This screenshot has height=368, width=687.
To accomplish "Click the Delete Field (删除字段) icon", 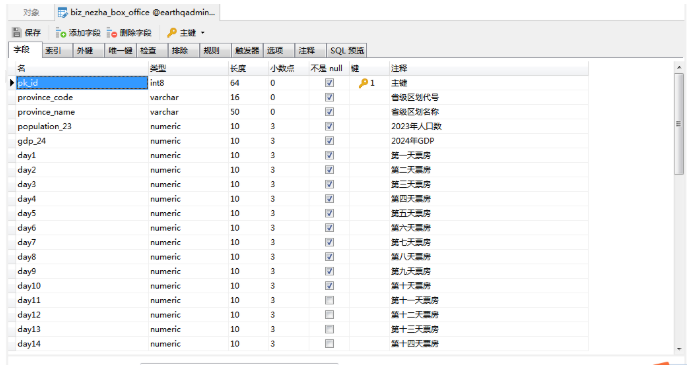I will click(x=112, y=32).
